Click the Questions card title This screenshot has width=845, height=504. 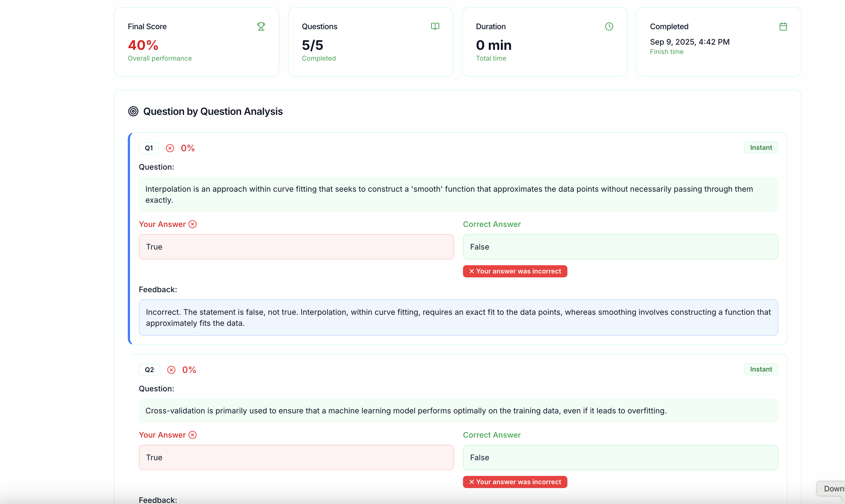(319, 26)
